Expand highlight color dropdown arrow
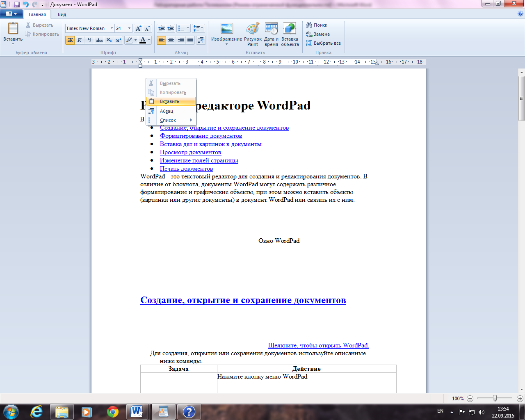The width and height of the screenshot is (525, 420). click(136, 40)
